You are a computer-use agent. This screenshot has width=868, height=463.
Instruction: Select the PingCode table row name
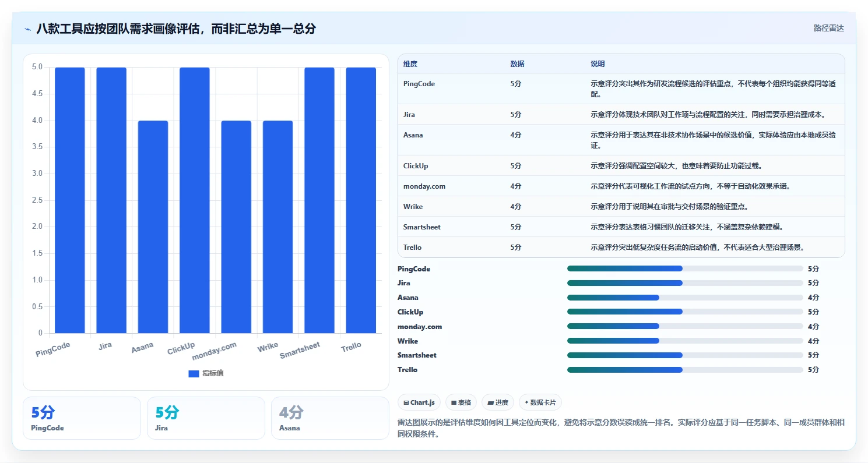419,84
